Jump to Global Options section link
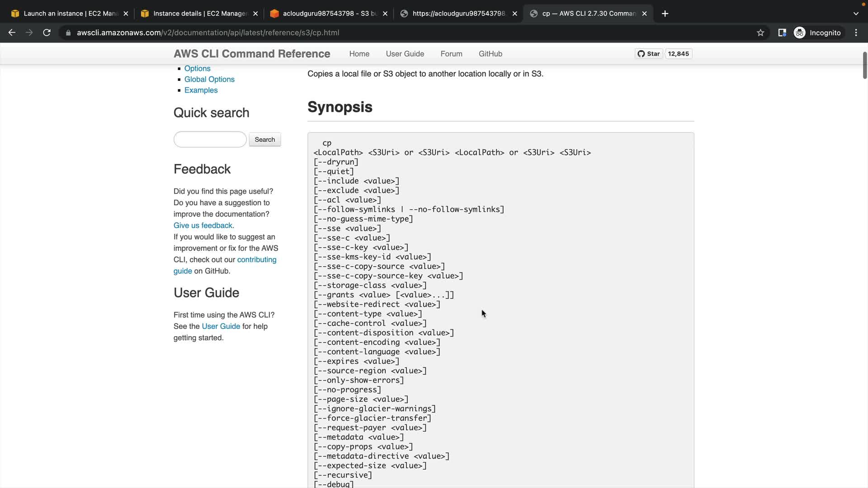 coord(209,80)
